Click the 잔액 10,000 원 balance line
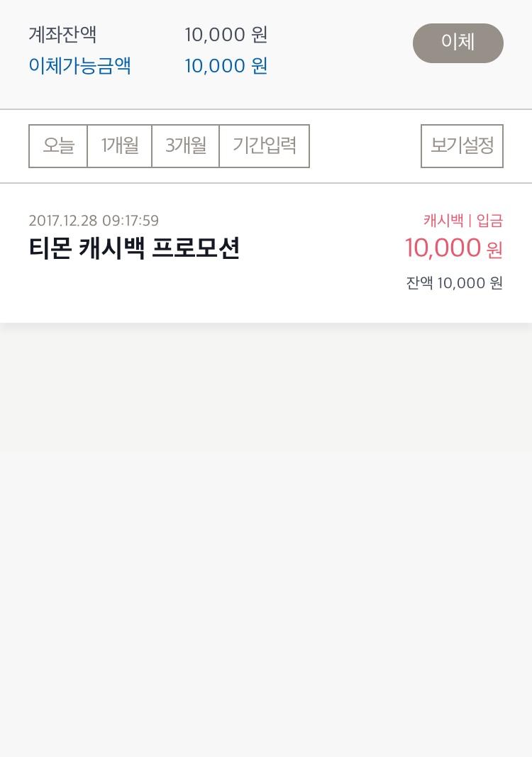Screen dimensions: 532x757 (454, 283)
